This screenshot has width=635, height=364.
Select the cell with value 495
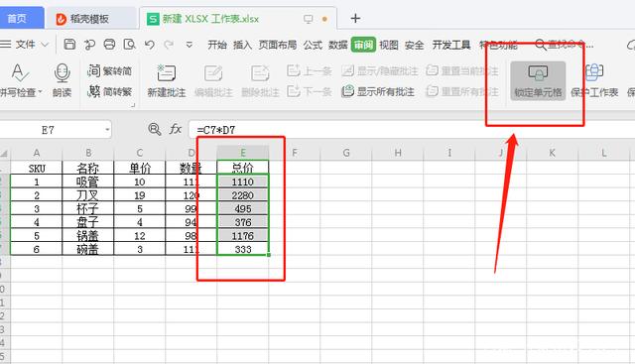242,208
